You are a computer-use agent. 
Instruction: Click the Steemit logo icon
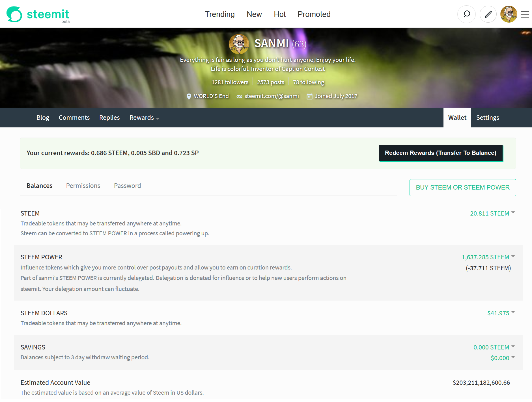[x=14, y=14]
